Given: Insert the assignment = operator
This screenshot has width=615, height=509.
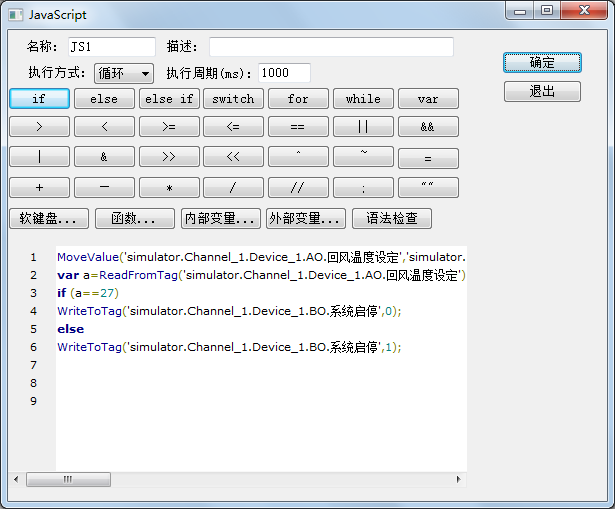Looking at the screenshot, I should click(428, 158).
